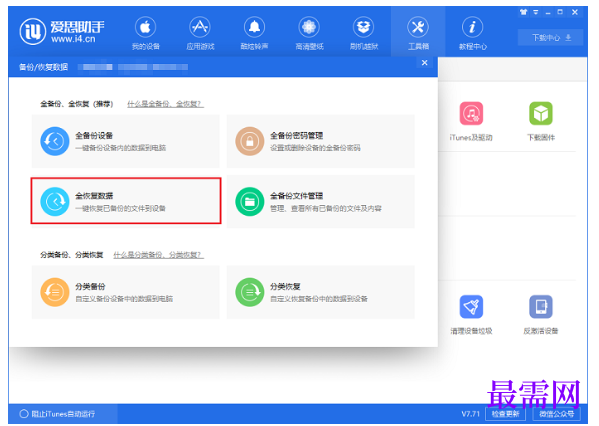Image resolution: width=599 pixels, height=426 pixels.
Task: Select 全恢复数据 restore option
Action: pyautogui.click(x=126, y=201)
